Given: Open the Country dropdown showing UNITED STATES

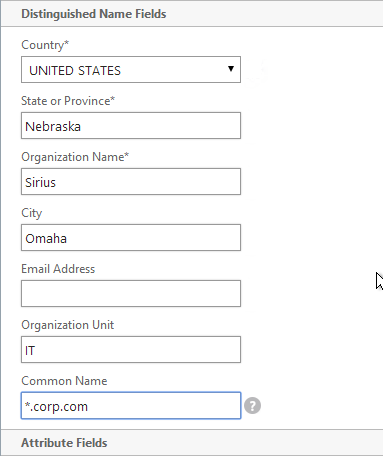Looking at the screenshot, I should coord(131,70).
